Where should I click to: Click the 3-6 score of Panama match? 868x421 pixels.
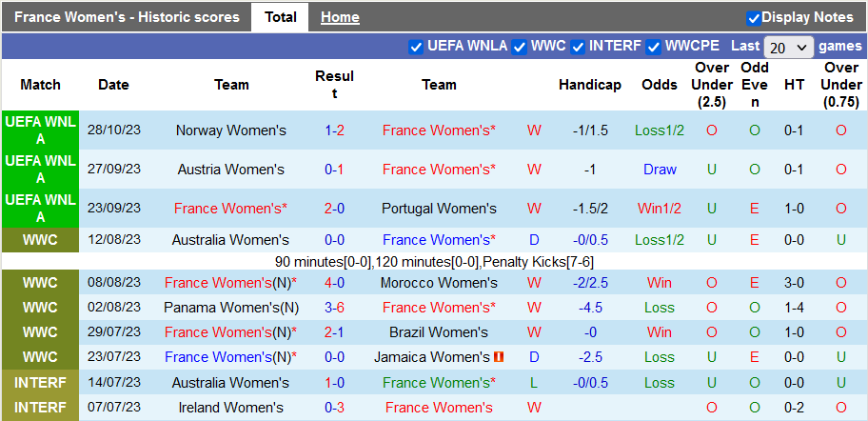pos(334,308)
